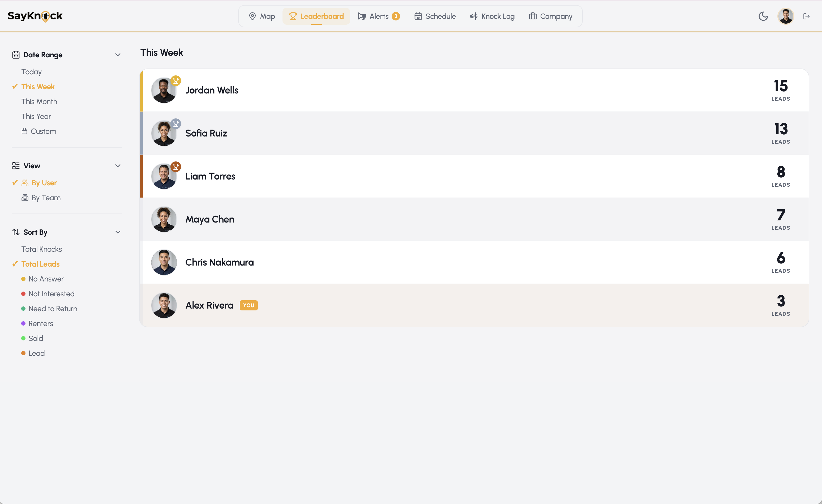Image resolution: width=822 pixels, height=504 pixels.
Task: Click the Date Range calendar icon
Action: click(x=16, y=55)
